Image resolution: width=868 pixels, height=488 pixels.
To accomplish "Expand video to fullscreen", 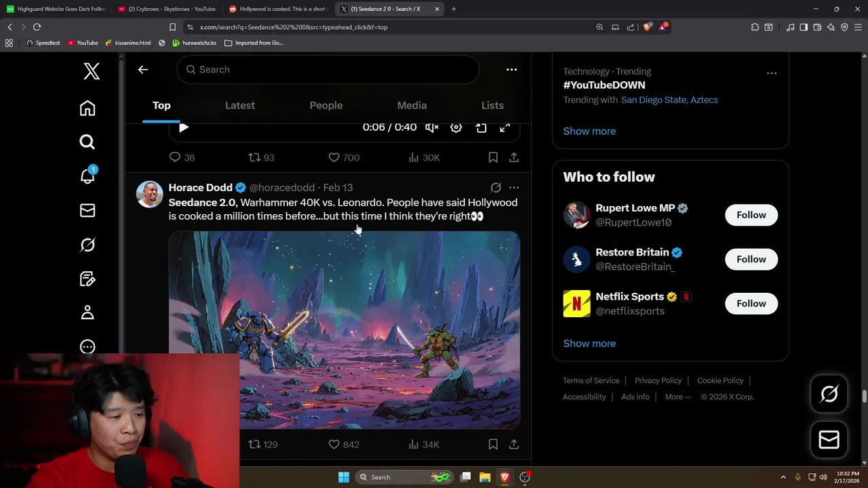I will [x=505, y=127].
